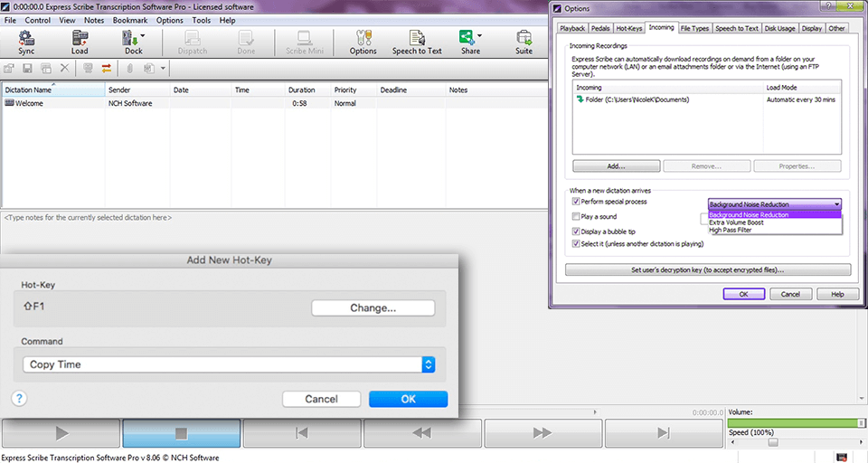Click the Add... button in Options
The image size is (868, 463).
click(616, 166)
